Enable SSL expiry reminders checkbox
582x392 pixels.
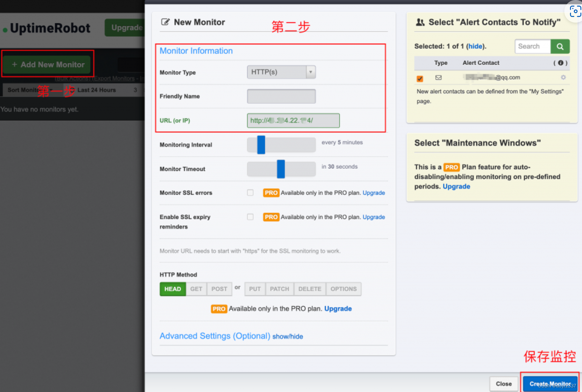250,216
